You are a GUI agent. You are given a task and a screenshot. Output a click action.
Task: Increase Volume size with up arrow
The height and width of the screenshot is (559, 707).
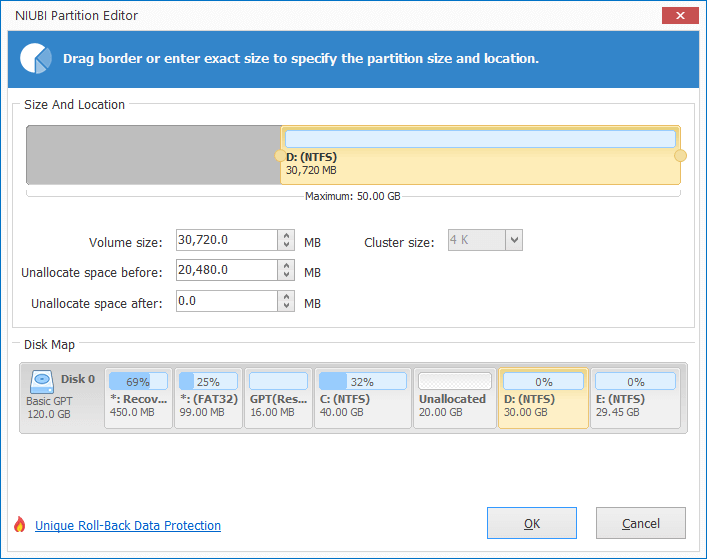click(x=286, y=235)
